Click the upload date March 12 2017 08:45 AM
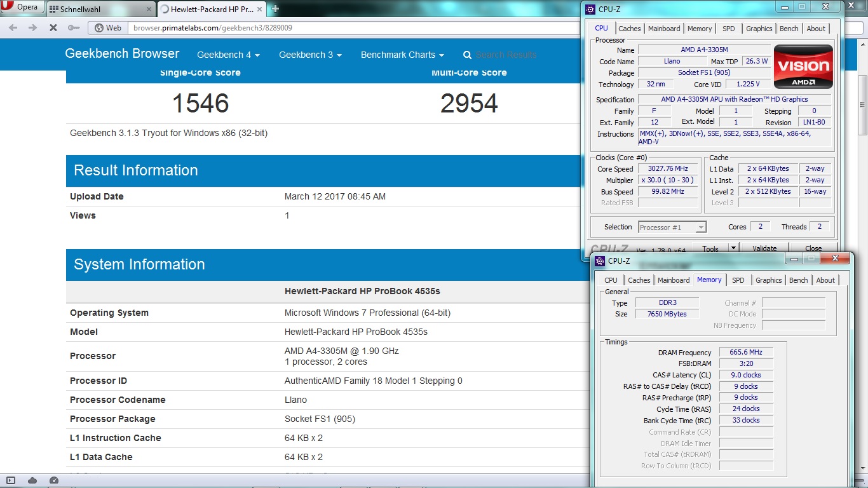 335,197
